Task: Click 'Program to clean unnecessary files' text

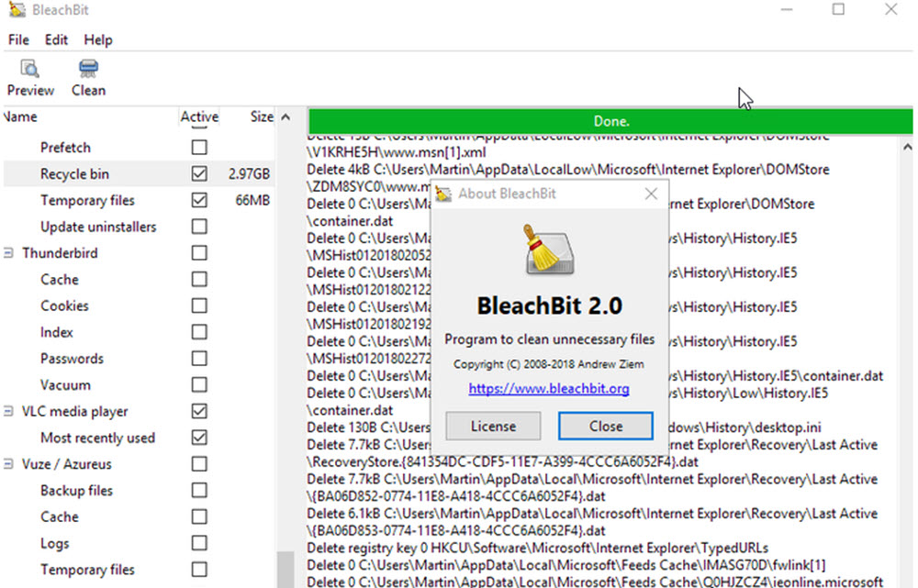Action: 549,339
